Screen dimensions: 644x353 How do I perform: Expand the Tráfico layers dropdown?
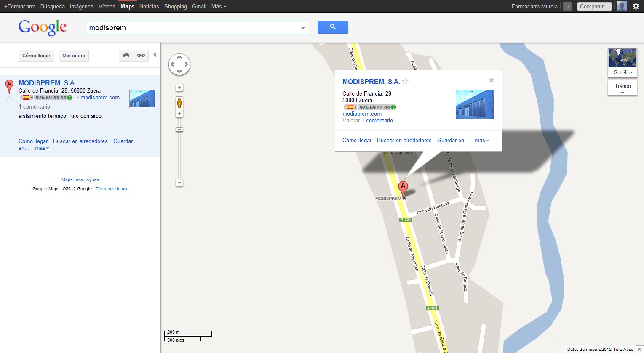[623, 88]
